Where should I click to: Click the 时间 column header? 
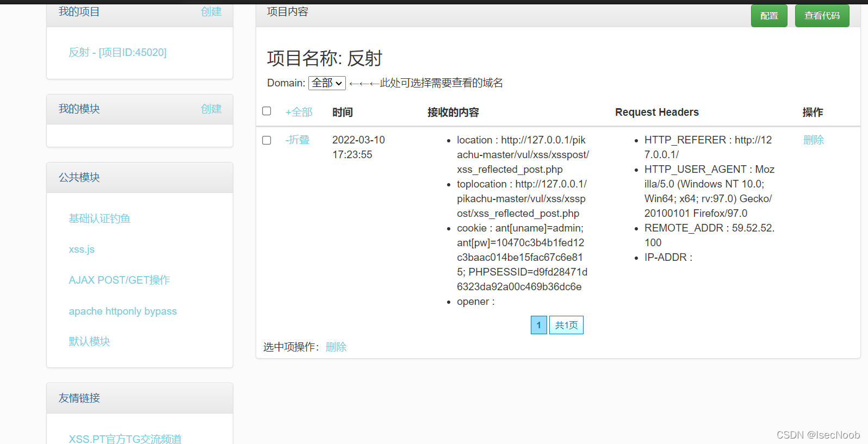click(343, 112)
